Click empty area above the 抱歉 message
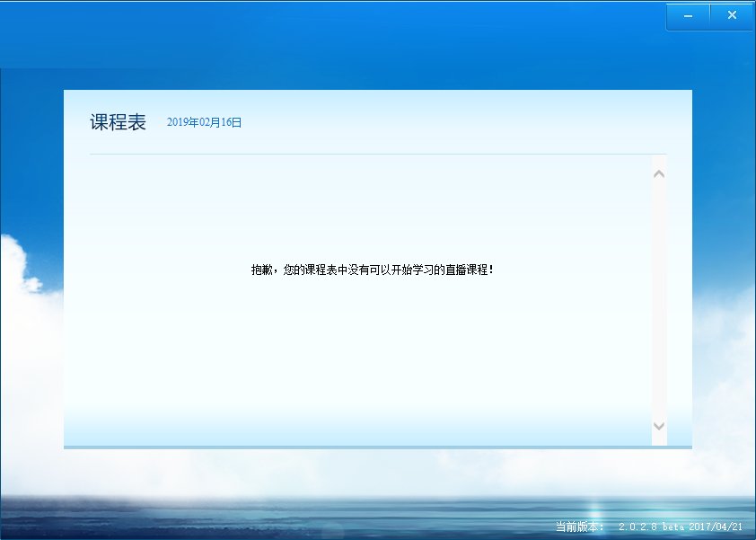The height and width of the screenshot is (540, 756). (x=371, y=208)
